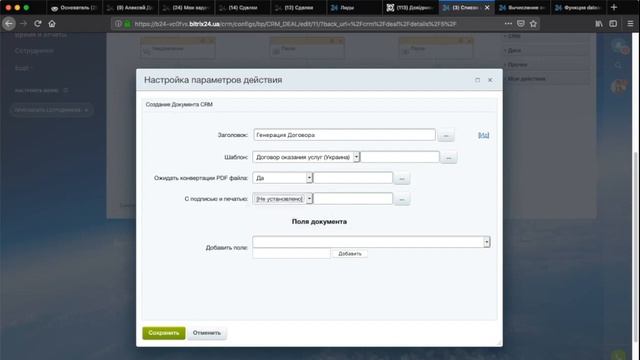
Task: Reload the page with the refresh icon
Action: tap(38, 24)
